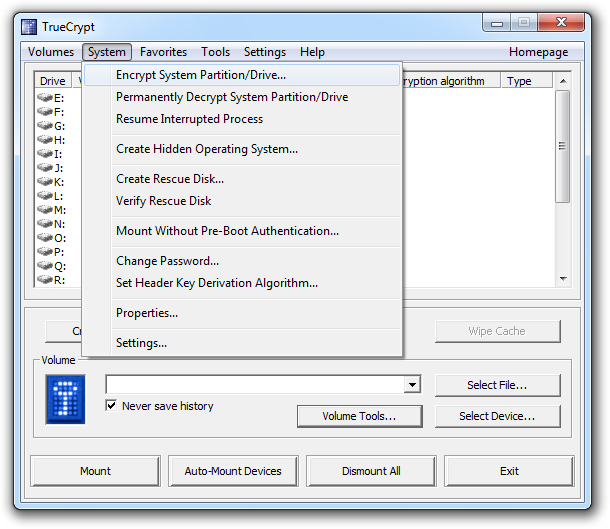Click Select File... button
Screen dimensions: 610x529
(498, 385)
